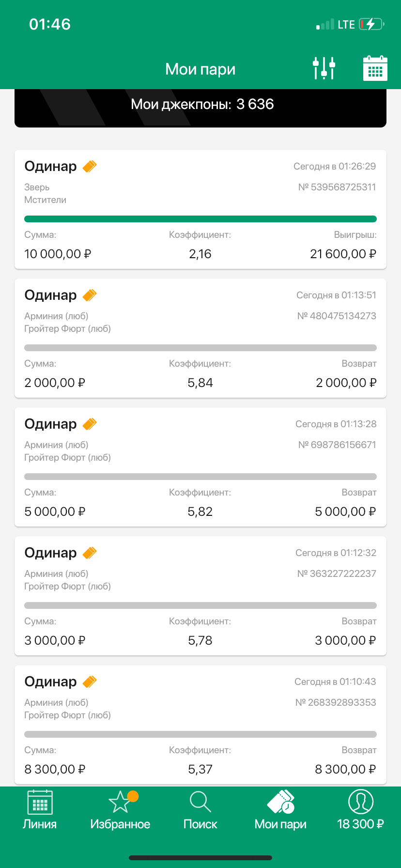Tap the green progress bar of winning bet
Image resolution: width=401 pixels, height=868 pixels.
(200, 219)
